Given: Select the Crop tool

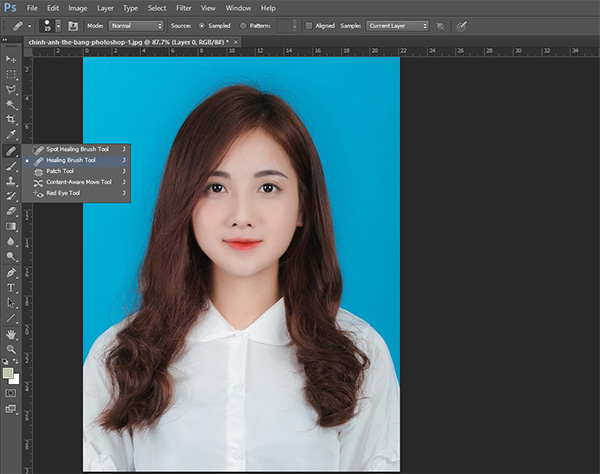Looking at the screenshot, I should 11,119.
